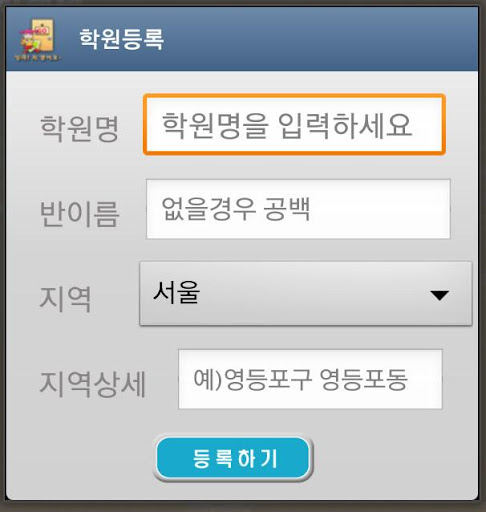Image resolution: width=486 pixels, height=512 pixels.
Task: Click placeholder 예)영등포구 영등포동
Action: point(300,379)
